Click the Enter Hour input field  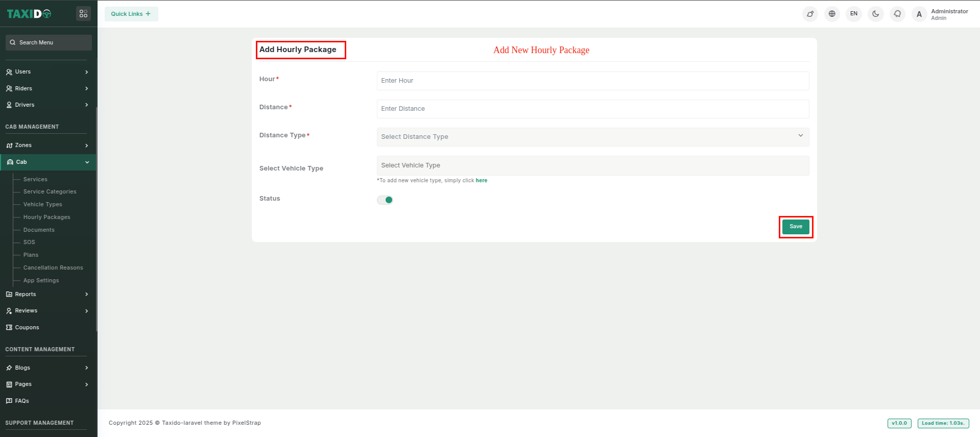[592, 81]
